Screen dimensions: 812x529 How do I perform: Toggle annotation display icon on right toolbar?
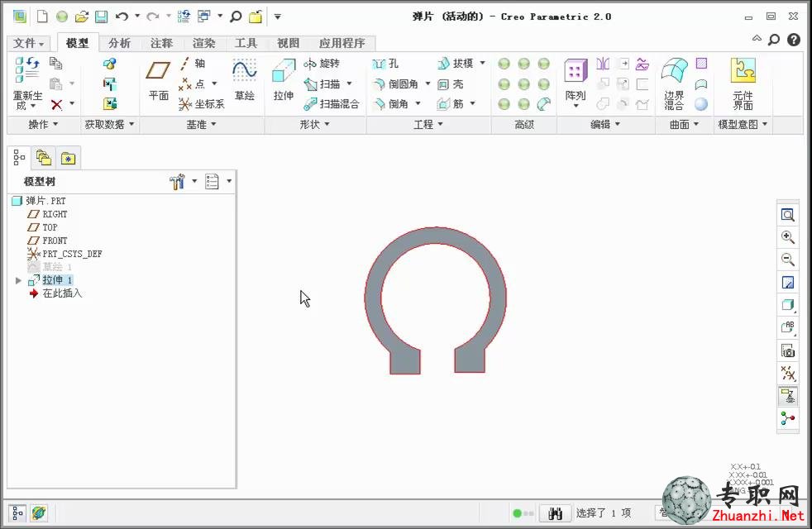[x=788, y=396]
